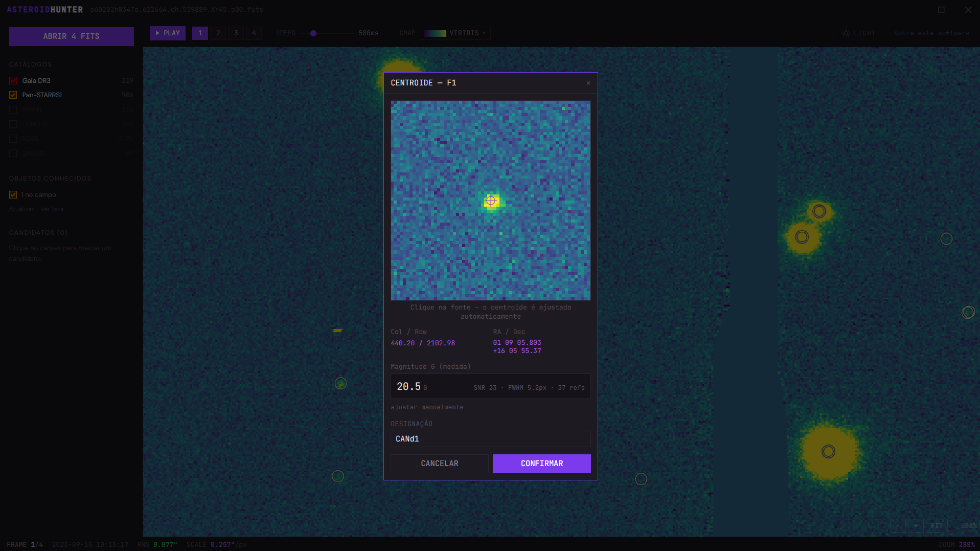
Task: Switch to frame 2 tab
Action: click(x=218, y=33)
